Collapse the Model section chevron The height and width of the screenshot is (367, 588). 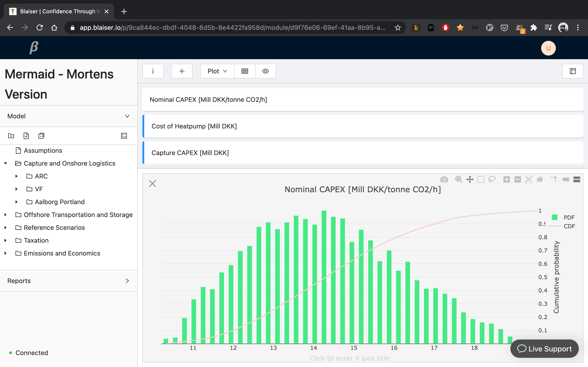point(127,116)
